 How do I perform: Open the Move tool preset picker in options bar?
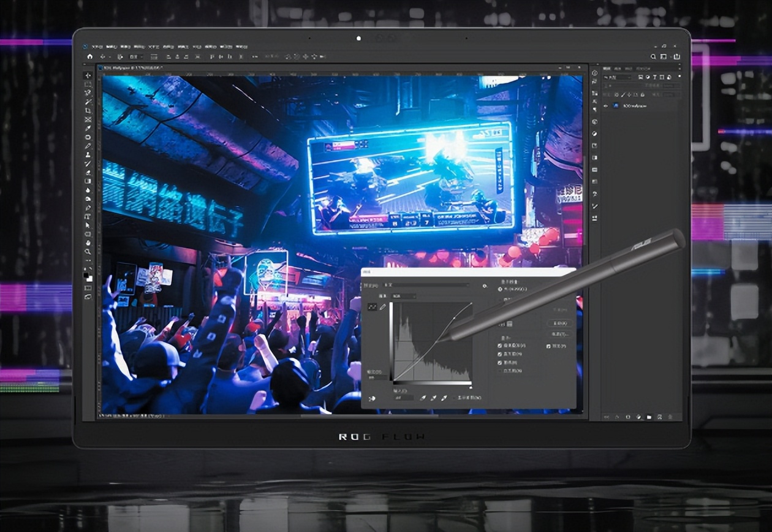pyautogui.click(x=104, y=56)
